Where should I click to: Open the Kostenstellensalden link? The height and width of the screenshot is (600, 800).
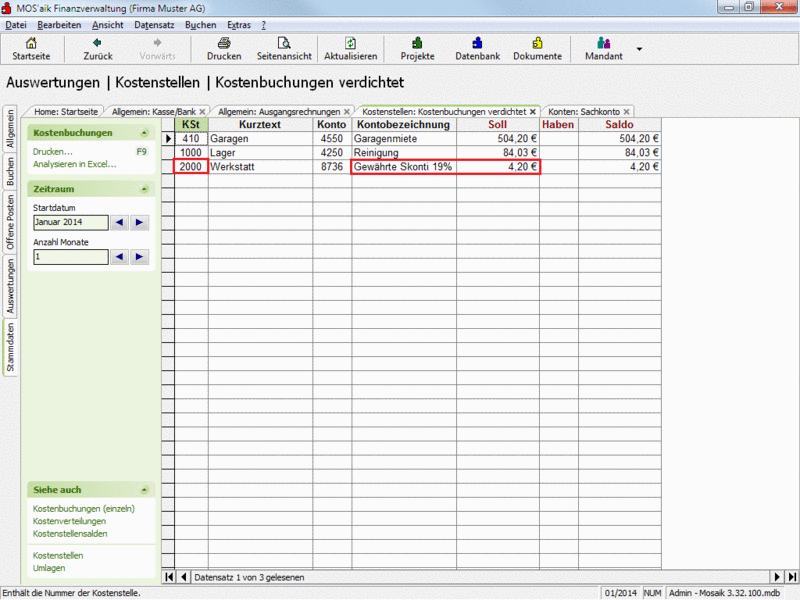point(70,534)
